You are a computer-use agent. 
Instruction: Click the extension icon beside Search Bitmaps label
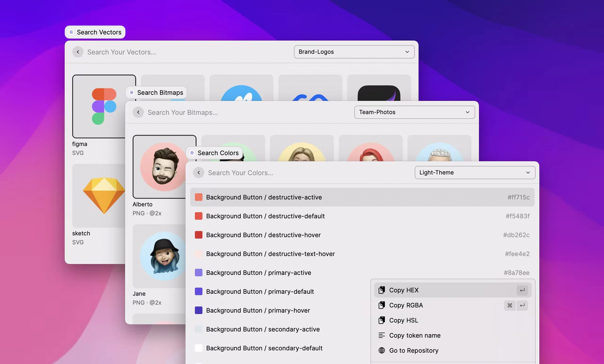(x=131, y=93)
